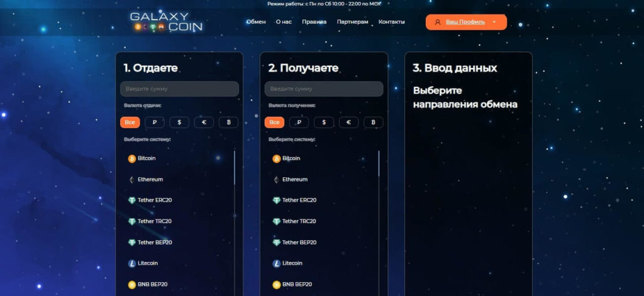Click the Отдаете list scrollbar

click(x=235, y=168)
